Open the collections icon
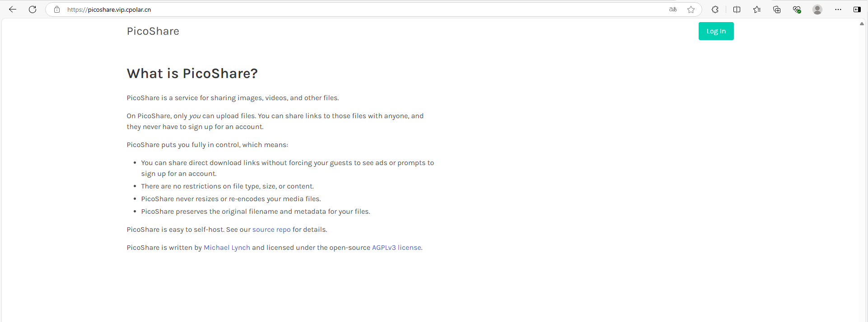 tap(777, 9)
